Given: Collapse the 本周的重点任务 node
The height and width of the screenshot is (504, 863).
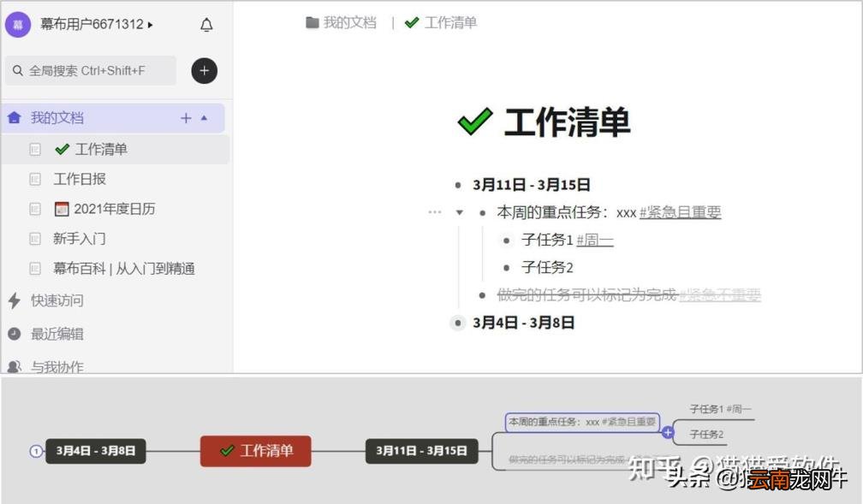Looking at the screenshot, I should (x=459, y=212).
